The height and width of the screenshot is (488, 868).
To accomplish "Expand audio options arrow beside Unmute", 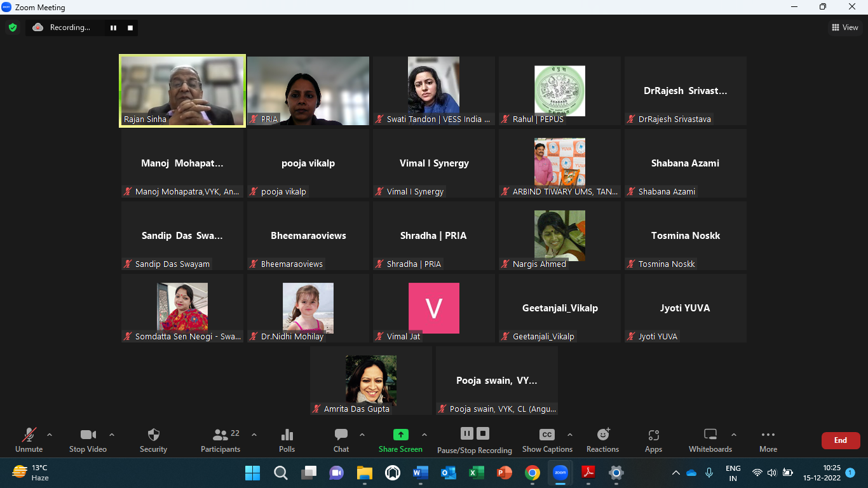I will pos(50,435).
